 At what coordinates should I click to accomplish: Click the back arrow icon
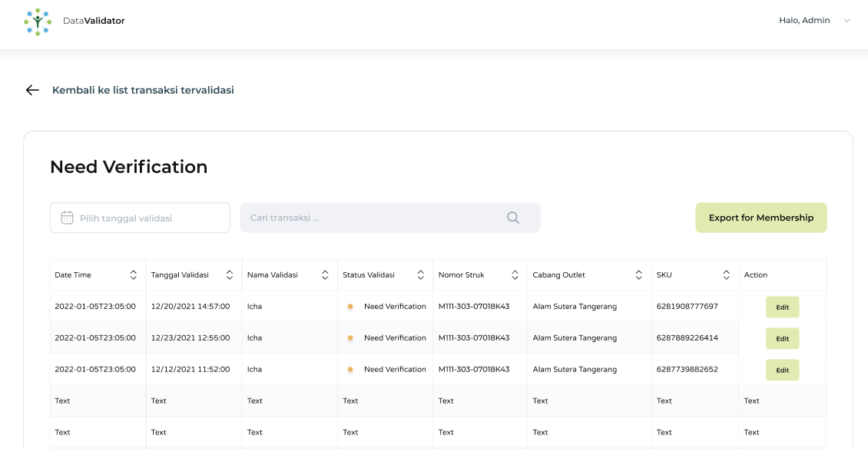click(x=31, y=90)
